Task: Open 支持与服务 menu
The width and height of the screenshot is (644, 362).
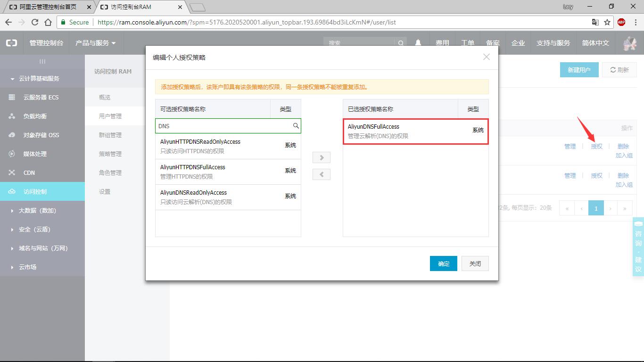Action: coord(553,43)
